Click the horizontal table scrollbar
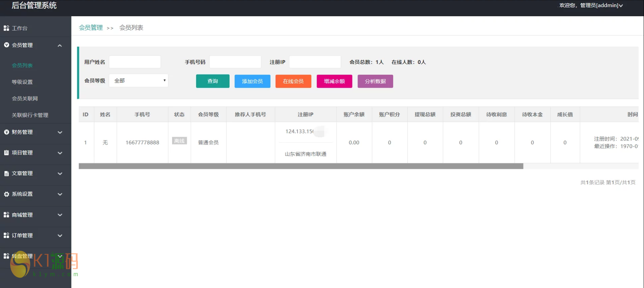The image size is (644, 288). pos(301,166)
